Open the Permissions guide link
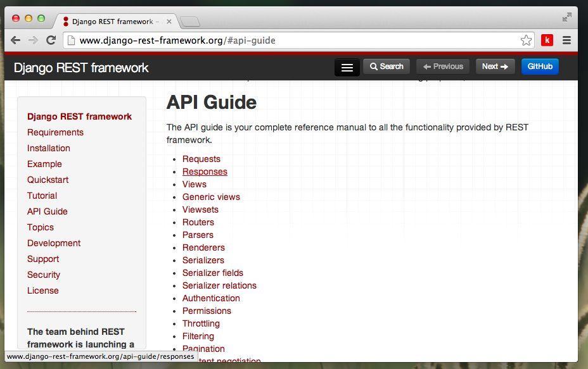This screenshot has height=369, width=588. (x=207, y=311)
